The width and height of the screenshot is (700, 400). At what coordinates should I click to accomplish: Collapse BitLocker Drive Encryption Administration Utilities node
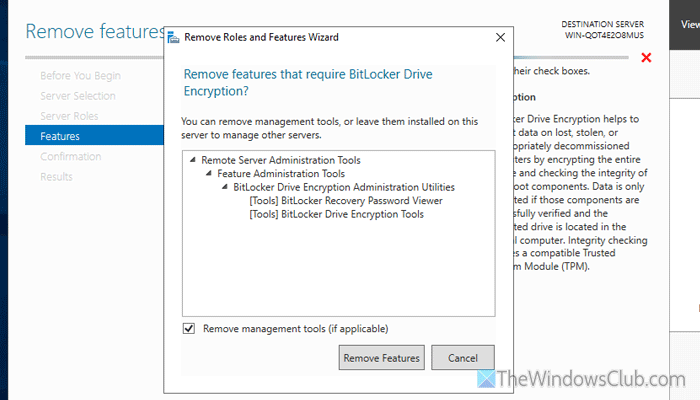[x=225, y=187]
